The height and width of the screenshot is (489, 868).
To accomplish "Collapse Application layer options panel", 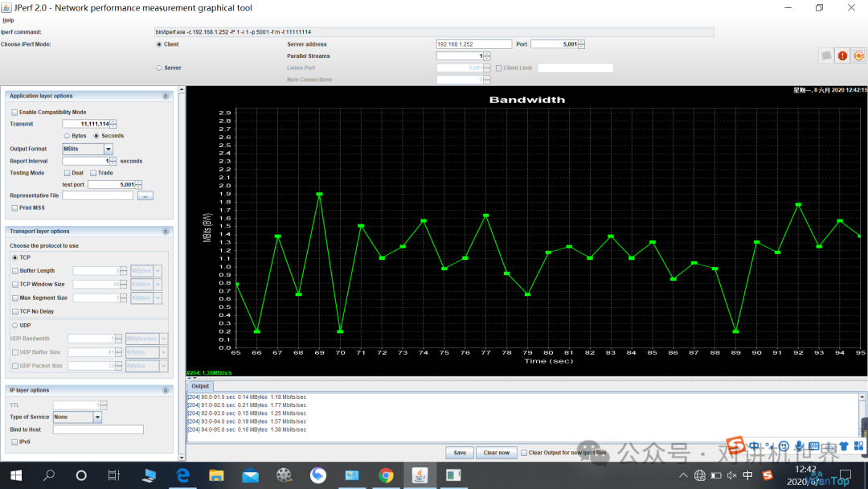I will pyautogui.click(x=166, y=97).
